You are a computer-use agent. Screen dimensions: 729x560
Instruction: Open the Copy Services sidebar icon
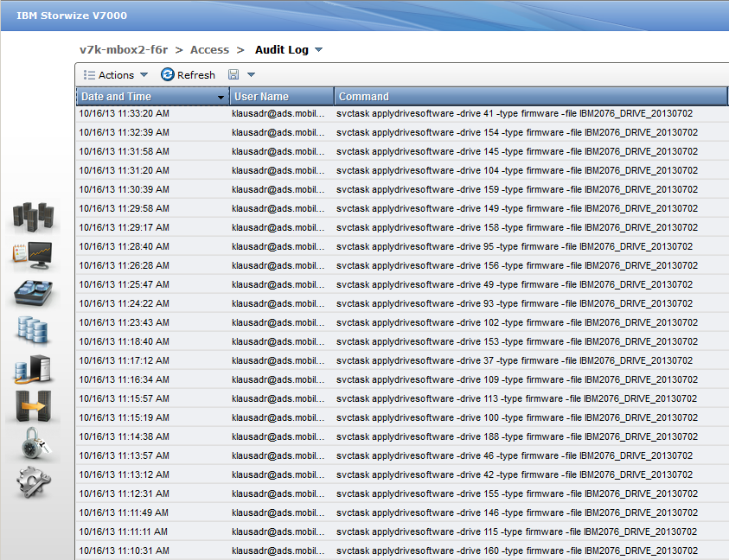[34, 406]
